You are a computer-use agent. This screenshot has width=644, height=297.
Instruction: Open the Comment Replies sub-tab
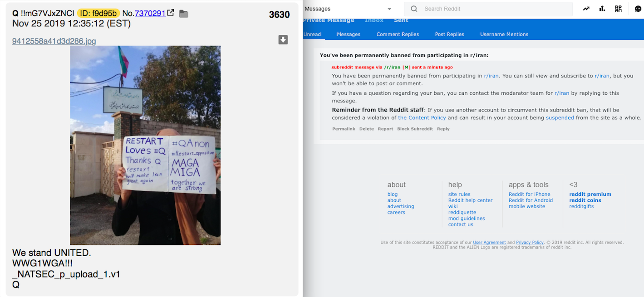(398, 34)
